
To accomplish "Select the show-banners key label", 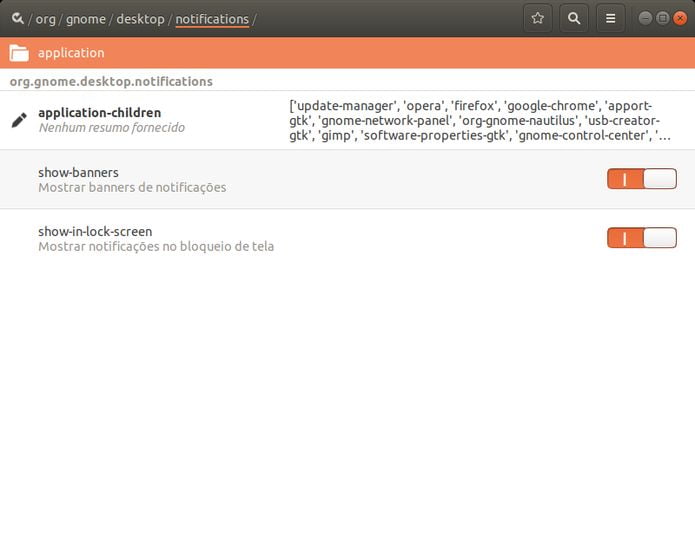I will [78, 172].
